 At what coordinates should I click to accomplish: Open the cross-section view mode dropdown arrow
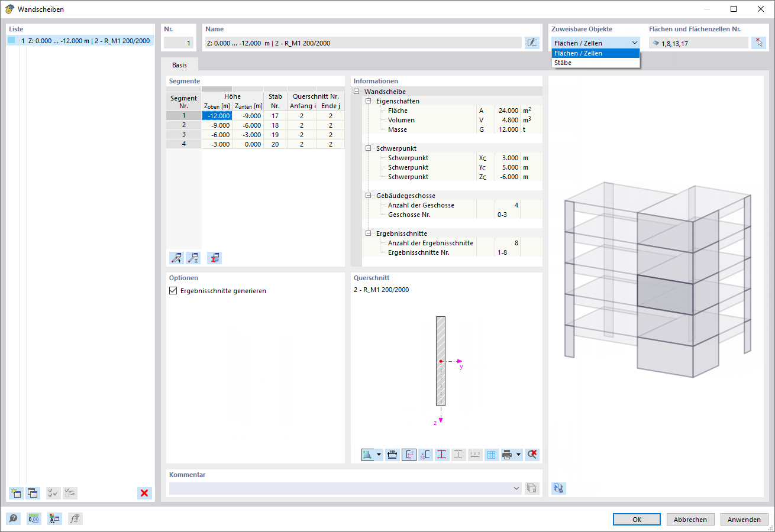(x=379, y=455)
